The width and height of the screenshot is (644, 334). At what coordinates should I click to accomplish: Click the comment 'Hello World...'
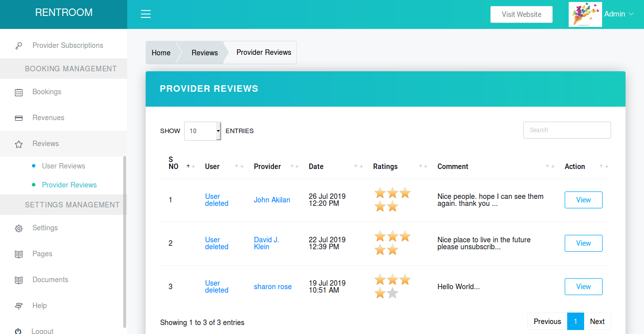[458, 287]
